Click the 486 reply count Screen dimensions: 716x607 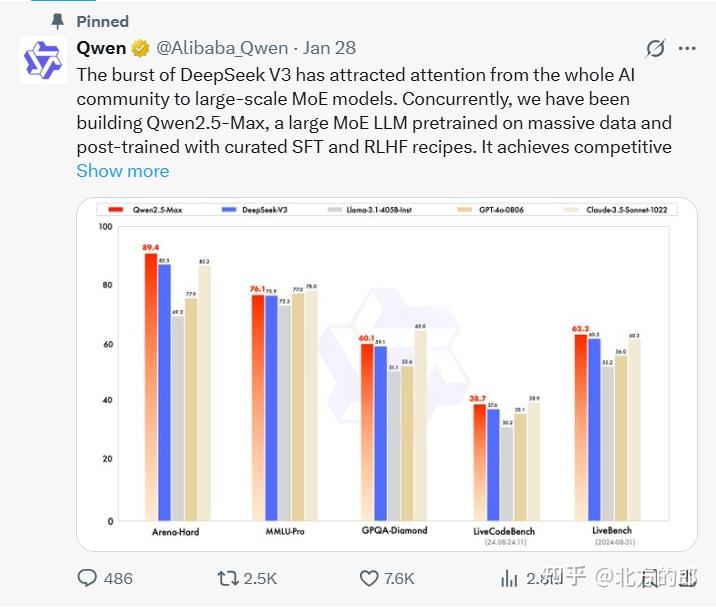pyautogui.click(x=118, y=578)
